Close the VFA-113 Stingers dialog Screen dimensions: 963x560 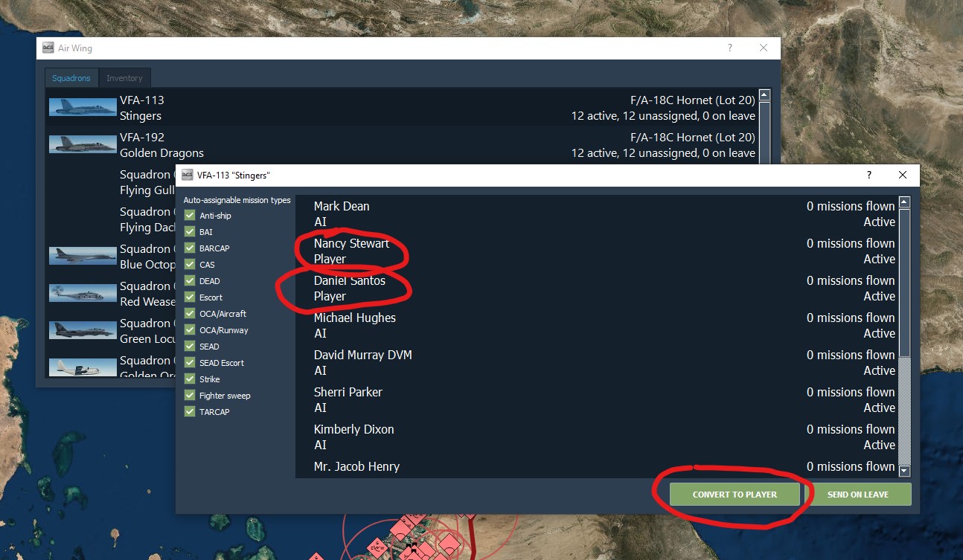coord(903,176)
